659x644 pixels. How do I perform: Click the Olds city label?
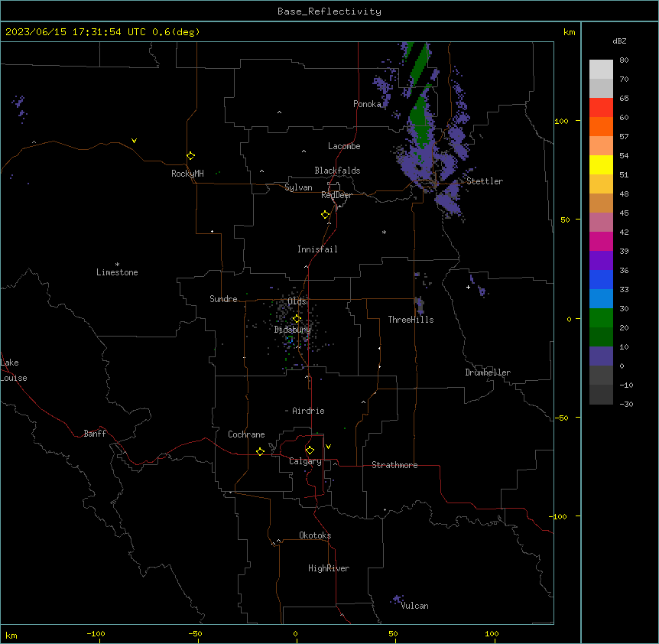(x=297, y=301)
